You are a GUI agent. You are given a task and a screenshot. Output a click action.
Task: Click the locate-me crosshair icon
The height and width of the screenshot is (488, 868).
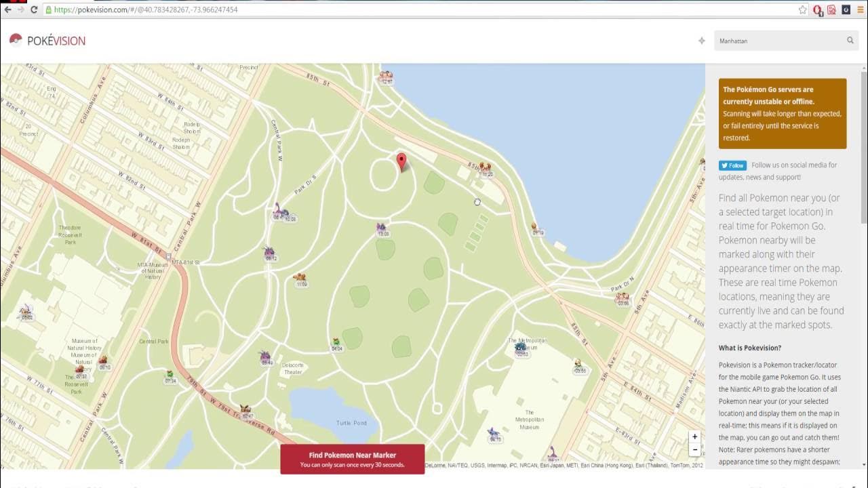[702, 41]
